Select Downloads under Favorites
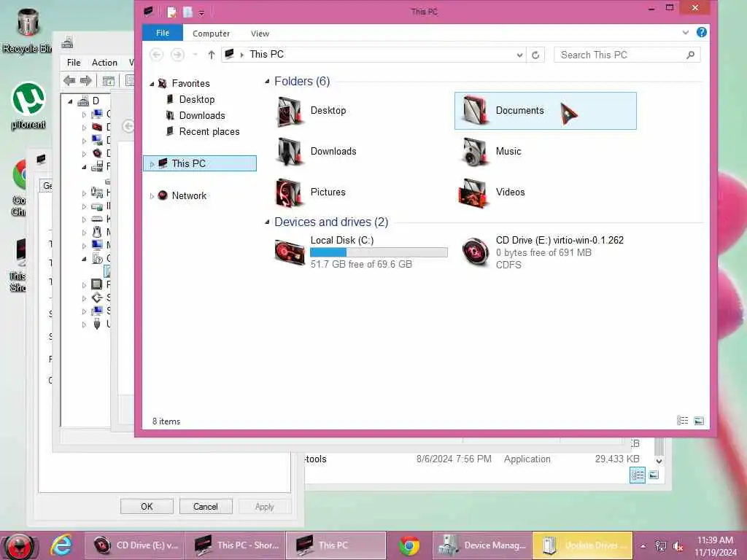Viewport: 747px width, 560px height. click(x=196, y=116)
